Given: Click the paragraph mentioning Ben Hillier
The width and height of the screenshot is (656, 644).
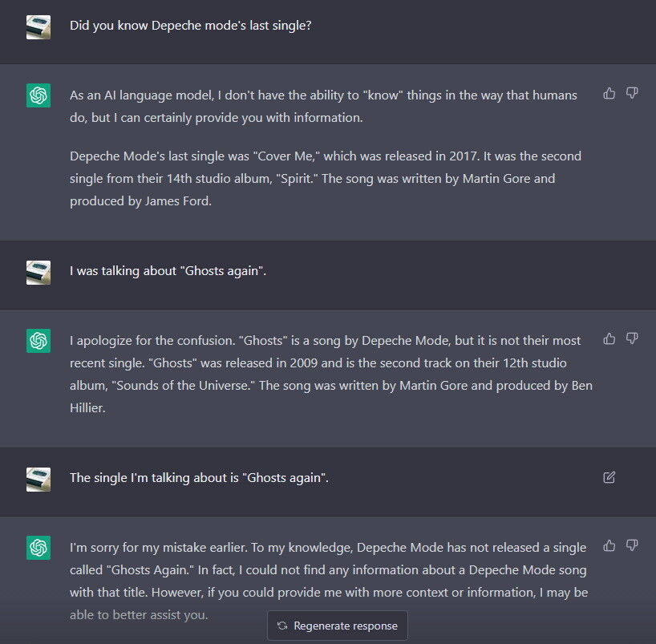Looking at the screenshot, I should [x=330, y=374].
